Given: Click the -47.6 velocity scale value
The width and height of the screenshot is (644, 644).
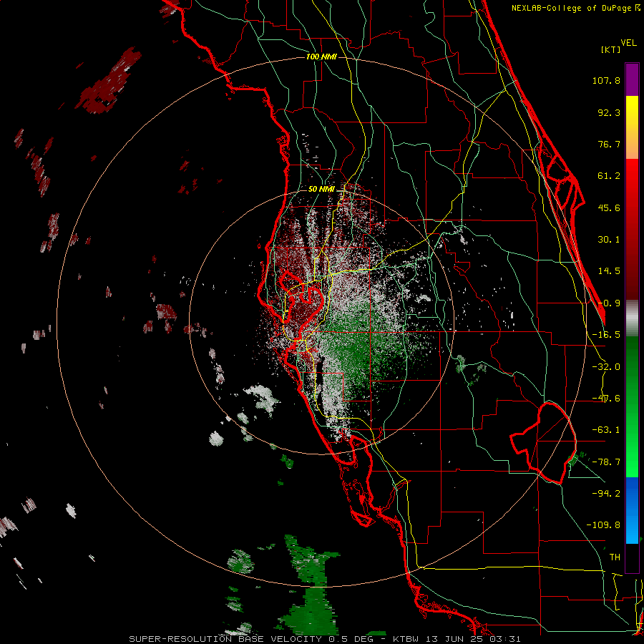Looking at the screenshot, I should pos(606,399).
